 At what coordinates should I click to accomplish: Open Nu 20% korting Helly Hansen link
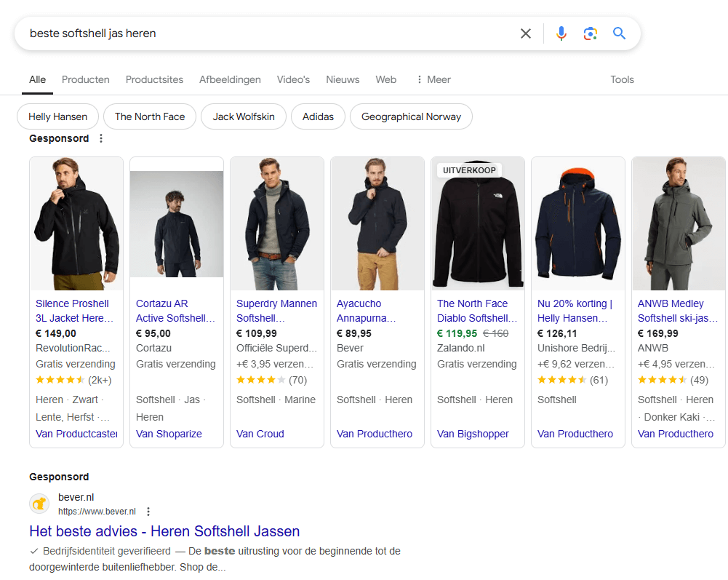click(x=575, y=311)
